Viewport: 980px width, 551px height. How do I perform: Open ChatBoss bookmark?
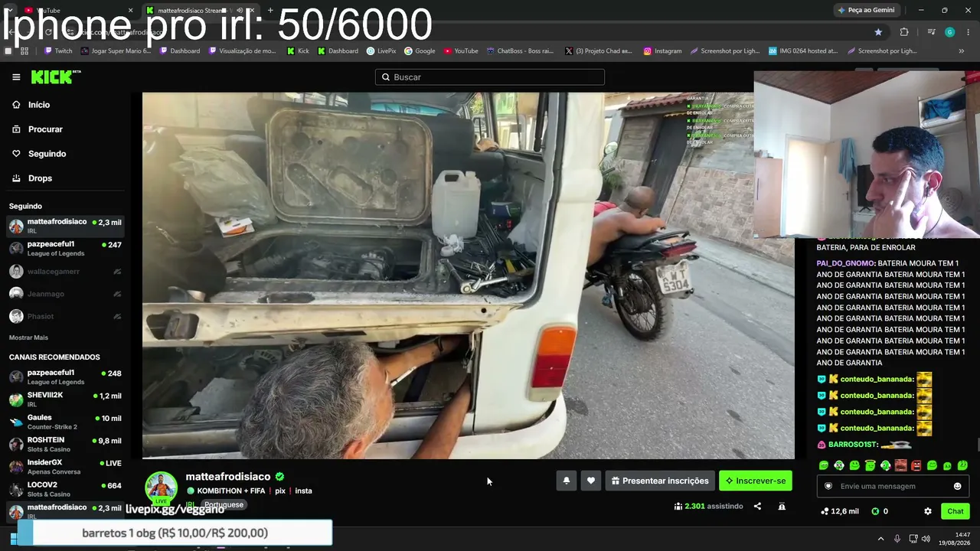click(520, 51)
